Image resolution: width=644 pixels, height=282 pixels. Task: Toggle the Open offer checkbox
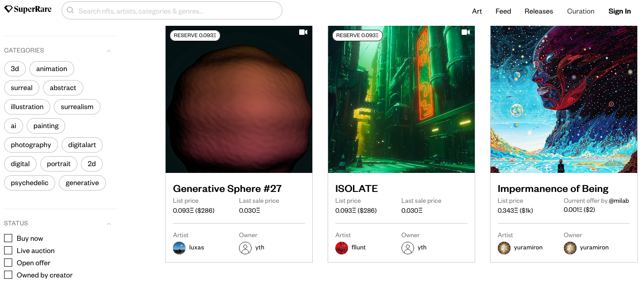point(8,263)
